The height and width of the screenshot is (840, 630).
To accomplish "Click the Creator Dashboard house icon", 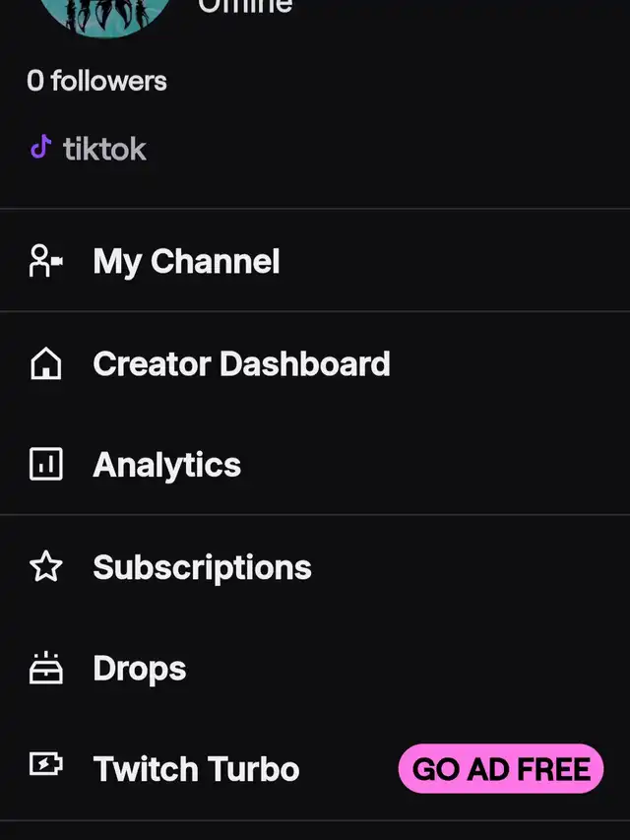I will [x=45, y=363].
